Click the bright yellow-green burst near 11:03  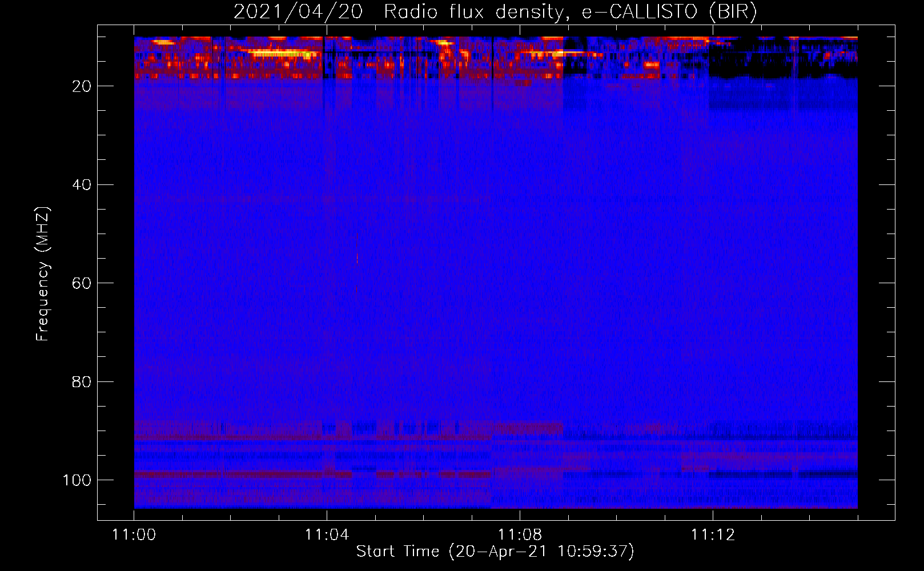coord(282,54)
